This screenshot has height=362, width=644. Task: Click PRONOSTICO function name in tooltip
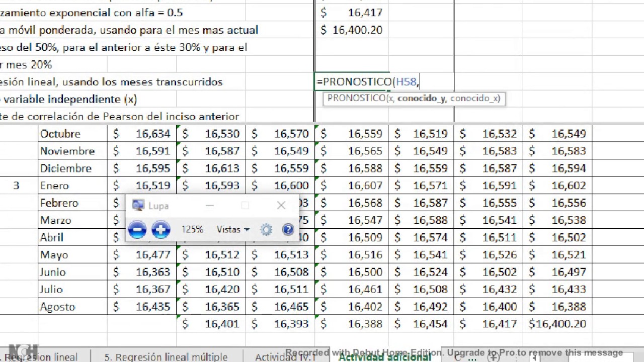[356, 99]
